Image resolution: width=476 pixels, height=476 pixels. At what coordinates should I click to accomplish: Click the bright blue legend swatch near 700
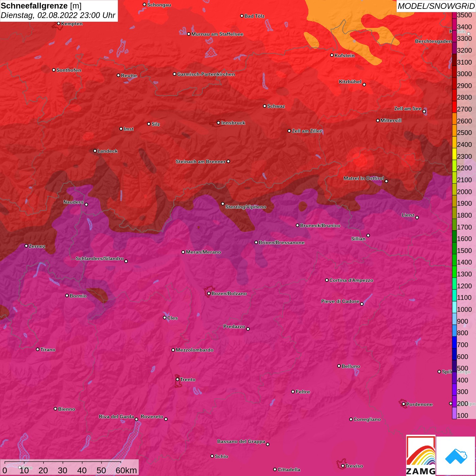coord(454,342)
